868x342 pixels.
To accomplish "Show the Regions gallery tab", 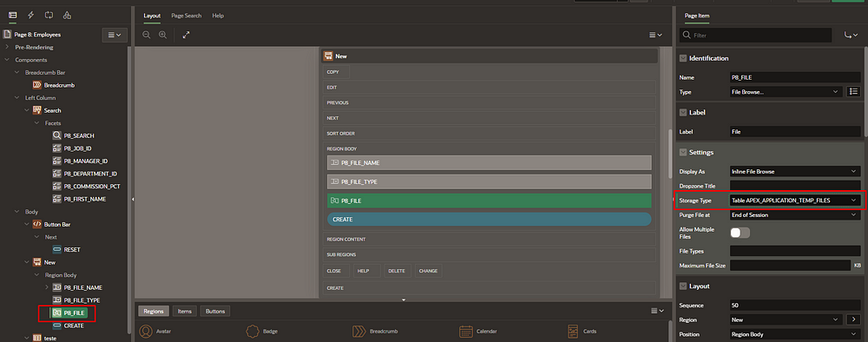I will (x=154, y=311).
